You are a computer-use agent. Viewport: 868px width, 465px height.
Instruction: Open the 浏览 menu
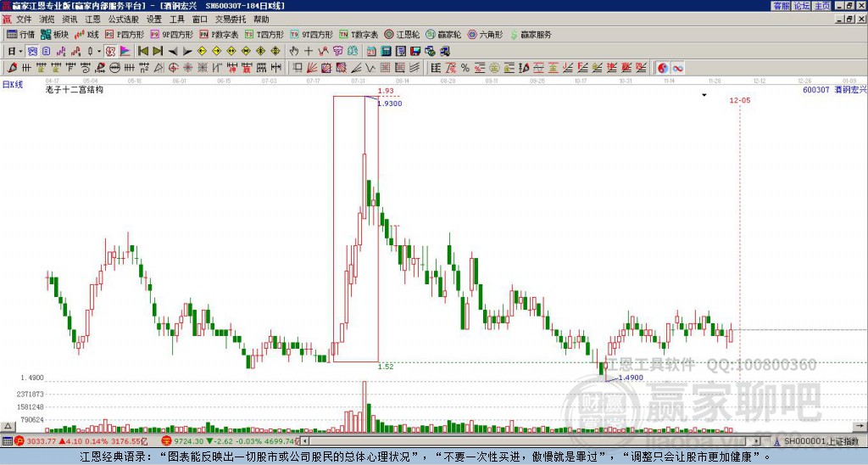click(47, 20)
